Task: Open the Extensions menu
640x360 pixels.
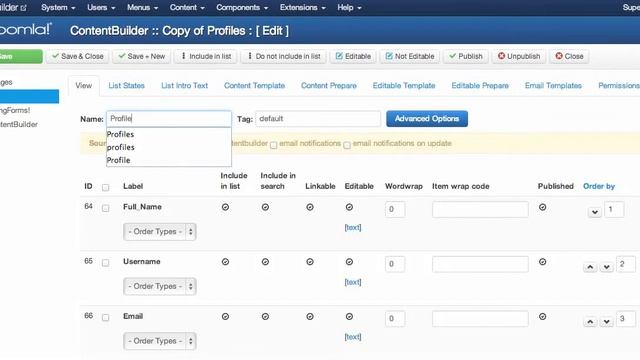Action: 302,8
